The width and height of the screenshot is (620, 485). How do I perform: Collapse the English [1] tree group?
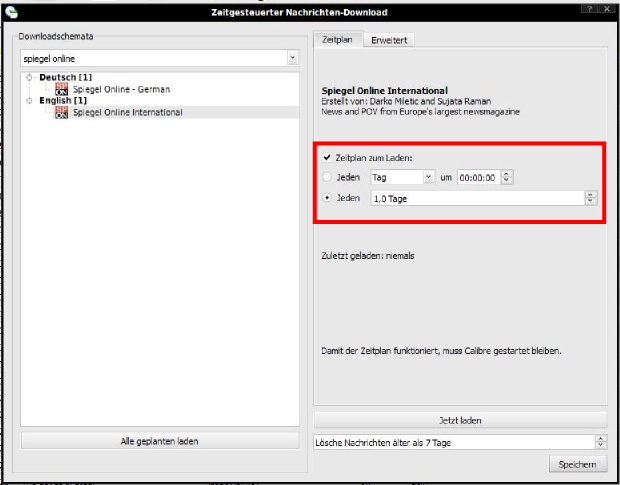[29, 101]
